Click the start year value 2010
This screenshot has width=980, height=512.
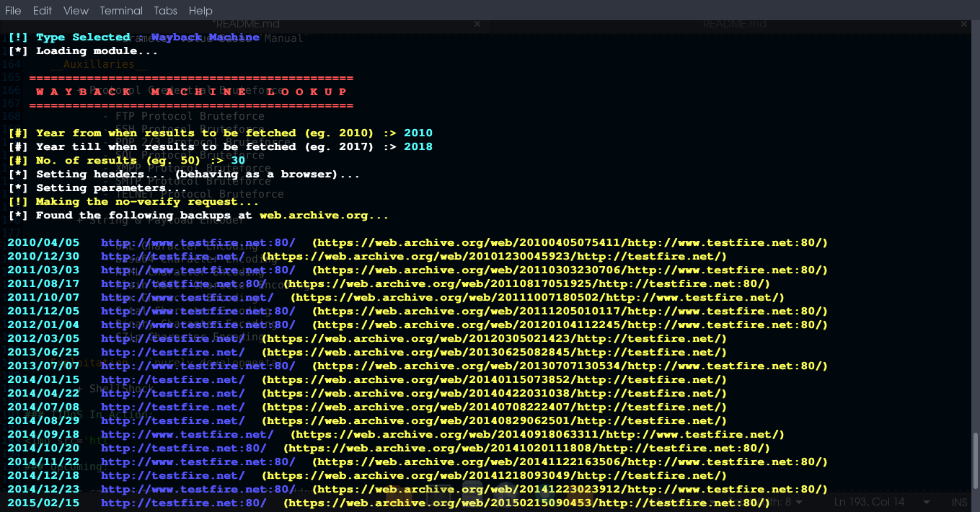point(418,133)
